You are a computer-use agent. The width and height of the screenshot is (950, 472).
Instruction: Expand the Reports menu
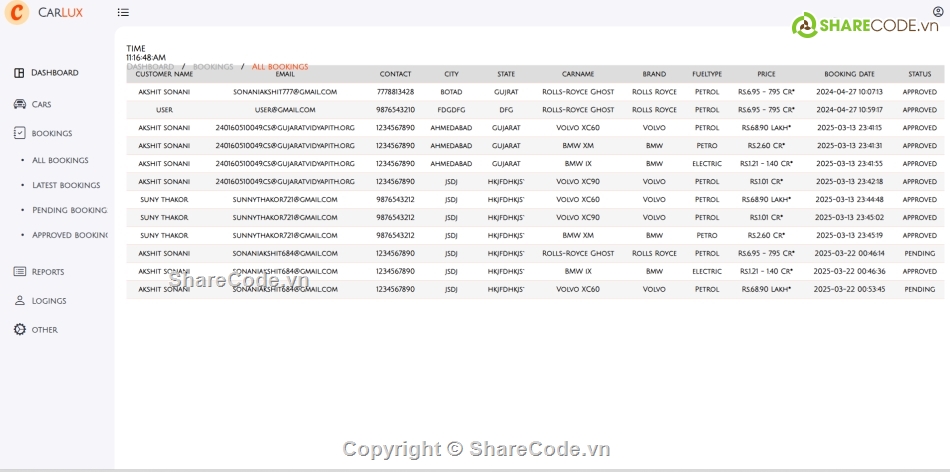(48, 272)
